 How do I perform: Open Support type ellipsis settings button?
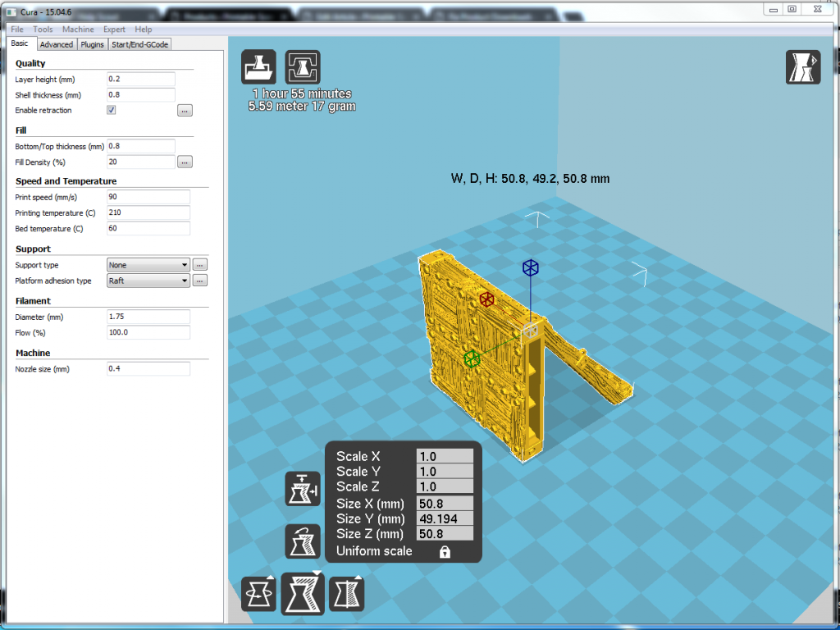coord(200,265)
